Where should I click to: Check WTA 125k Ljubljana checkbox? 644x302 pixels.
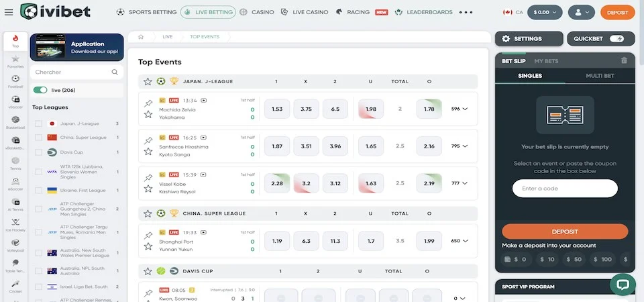(39, 172)
